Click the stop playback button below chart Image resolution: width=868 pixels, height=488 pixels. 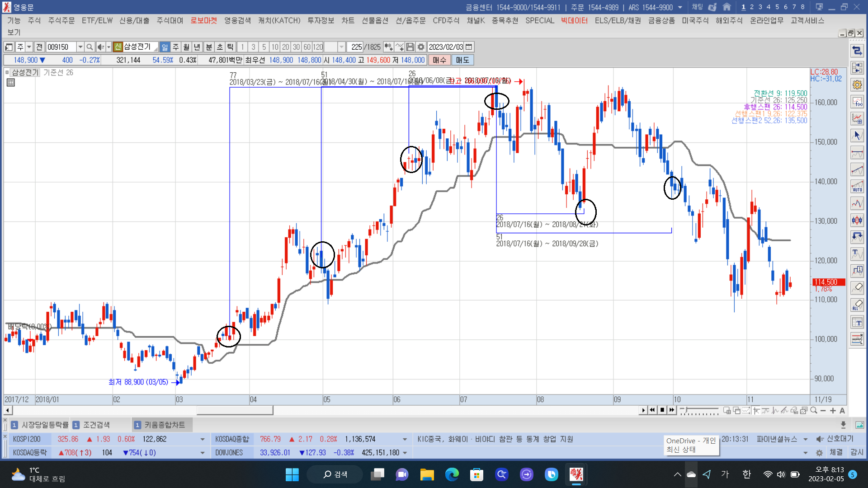coord(662,410)
